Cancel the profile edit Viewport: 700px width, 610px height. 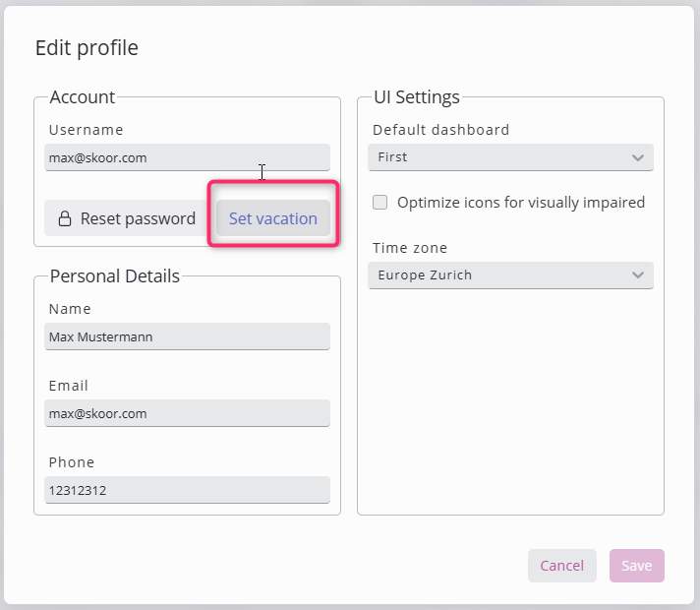561,566
